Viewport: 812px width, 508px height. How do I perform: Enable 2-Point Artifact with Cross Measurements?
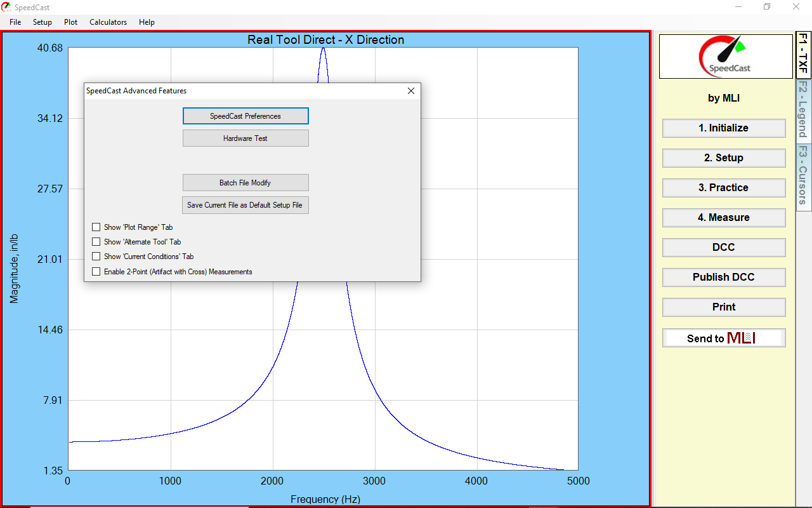coord(96,272)
